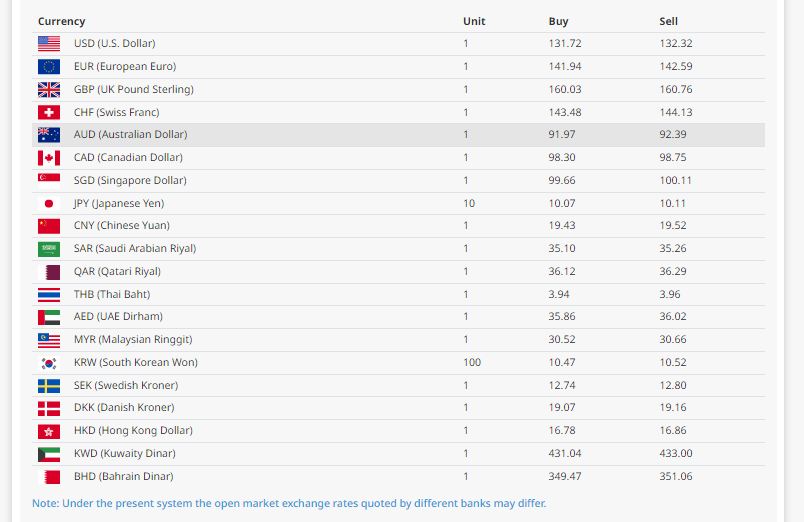Select the Buy column header
804x522 pixels.
558,21
